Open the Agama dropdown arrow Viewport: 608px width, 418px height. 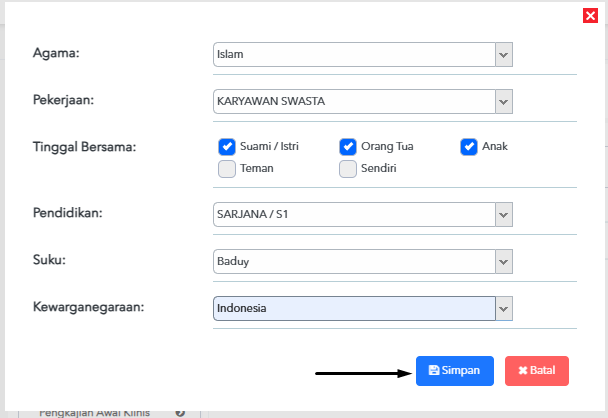(504, 55)
